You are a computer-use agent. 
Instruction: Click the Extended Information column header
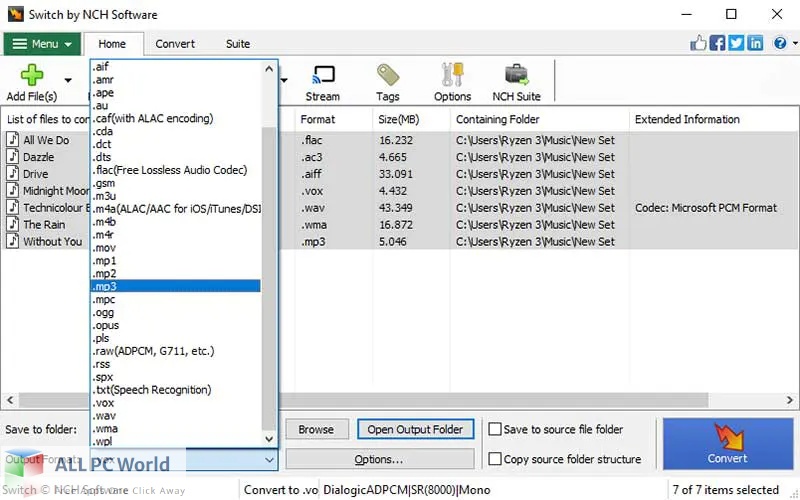(x=714, y=119)
